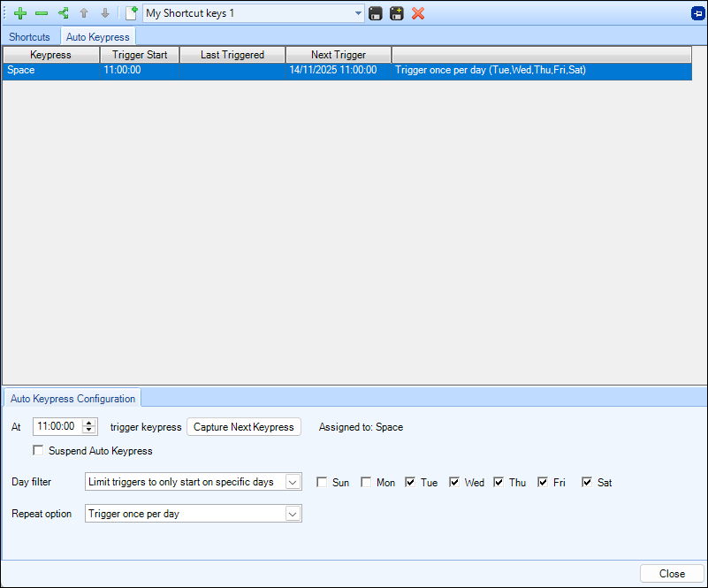The image size is (708, 588).
Task: Open the My Shortcut keys 1 profile dropdown
Action: tap(358, 13)
